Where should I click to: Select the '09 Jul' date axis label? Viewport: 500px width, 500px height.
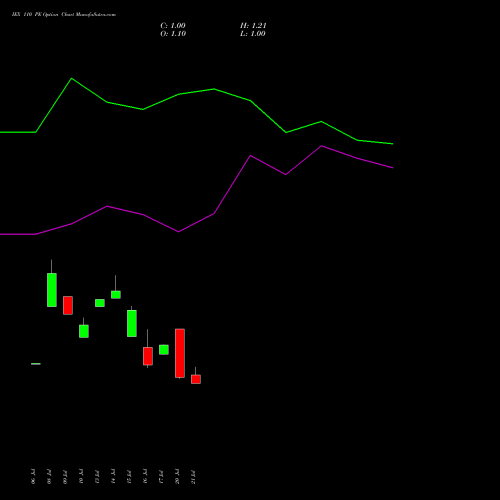coord(65,477)
